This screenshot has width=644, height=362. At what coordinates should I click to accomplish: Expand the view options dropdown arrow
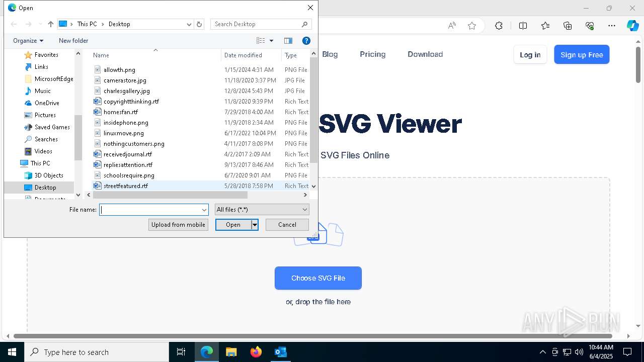pyautogui.click(x=271, y=41)
